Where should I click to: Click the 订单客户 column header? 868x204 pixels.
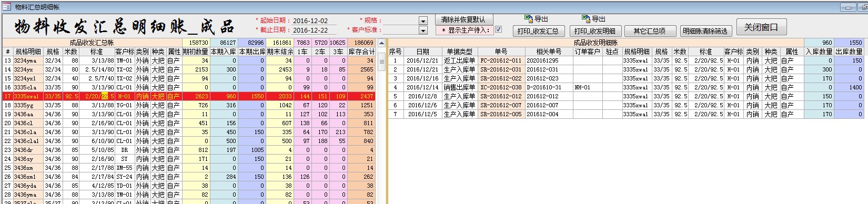588,52
